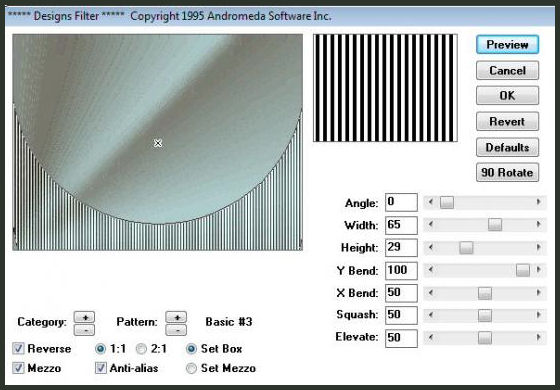Select the 2:1 radio option

pos(141,349)
